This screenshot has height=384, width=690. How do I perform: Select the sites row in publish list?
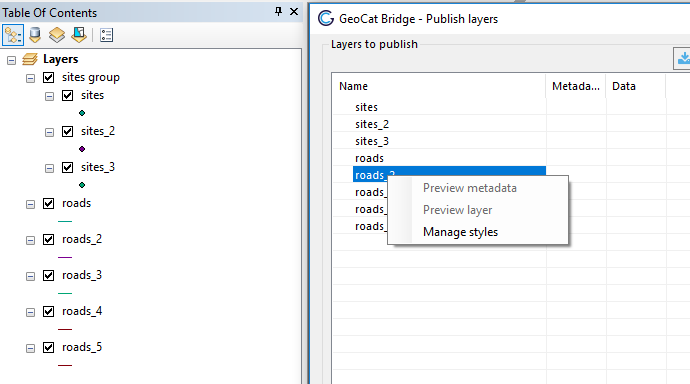366,107
